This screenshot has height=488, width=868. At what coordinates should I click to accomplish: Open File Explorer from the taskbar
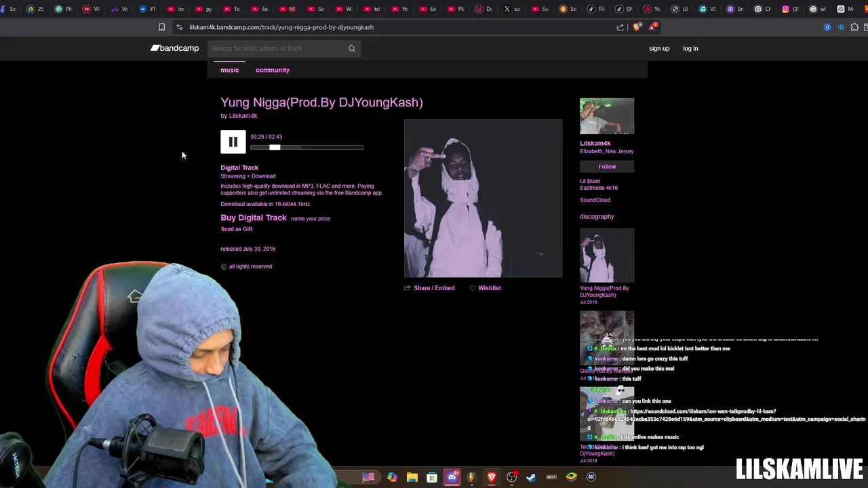click(412, 477)
